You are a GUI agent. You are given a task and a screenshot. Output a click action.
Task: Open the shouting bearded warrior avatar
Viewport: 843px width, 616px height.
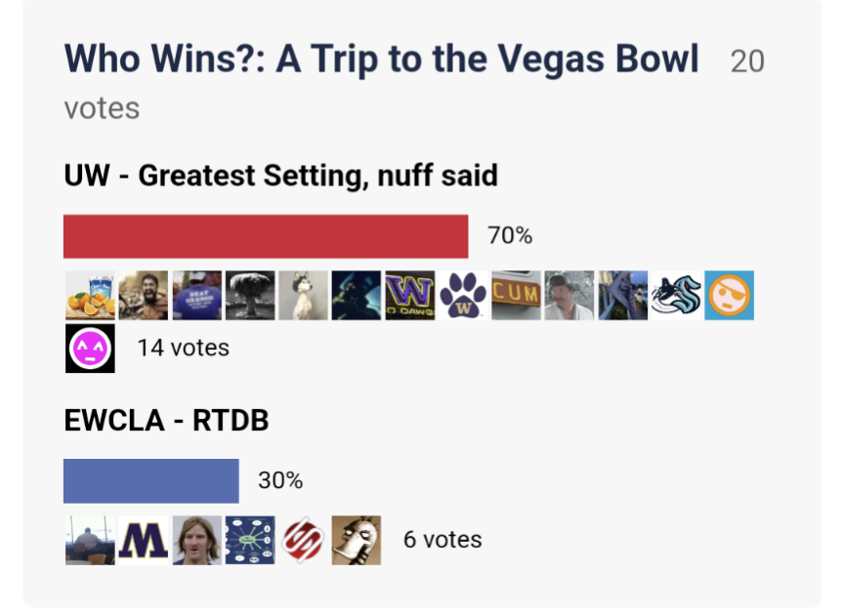coord(144,296)
